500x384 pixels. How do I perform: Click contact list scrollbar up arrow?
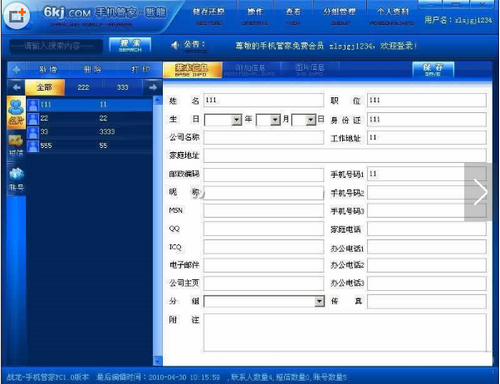158,100
